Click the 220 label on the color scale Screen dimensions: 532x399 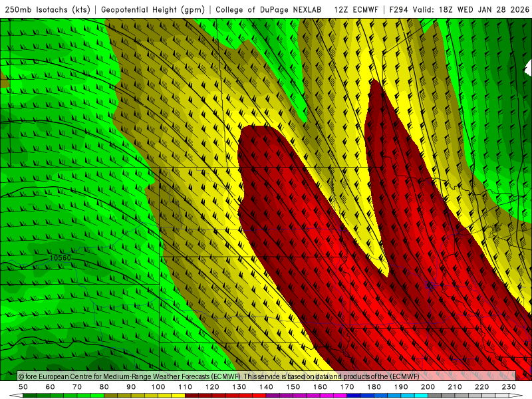point(481,387)
